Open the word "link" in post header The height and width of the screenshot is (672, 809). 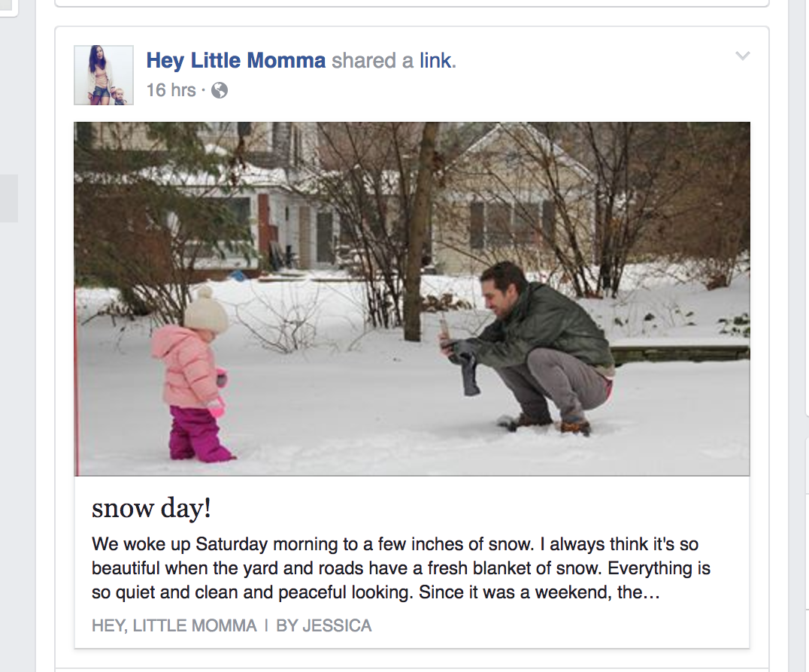tap(436, 61)
